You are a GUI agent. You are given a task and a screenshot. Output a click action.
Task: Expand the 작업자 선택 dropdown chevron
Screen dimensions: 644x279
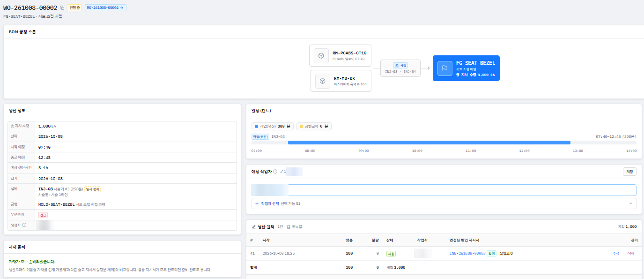click(x=630, y=204)
